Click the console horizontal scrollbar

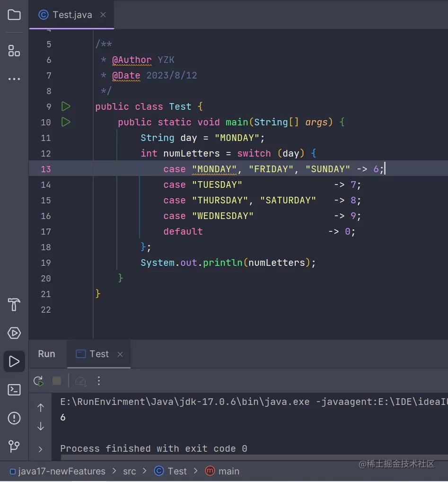tap(254, 457)
